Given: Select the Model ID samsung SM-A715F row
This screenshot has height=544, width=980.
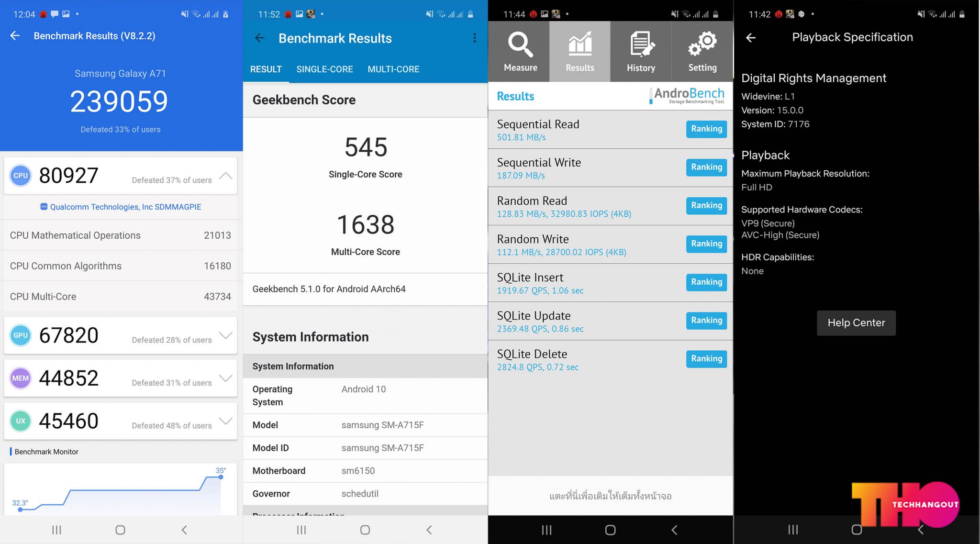Looking at the screenshot, I should click(366, 448).
